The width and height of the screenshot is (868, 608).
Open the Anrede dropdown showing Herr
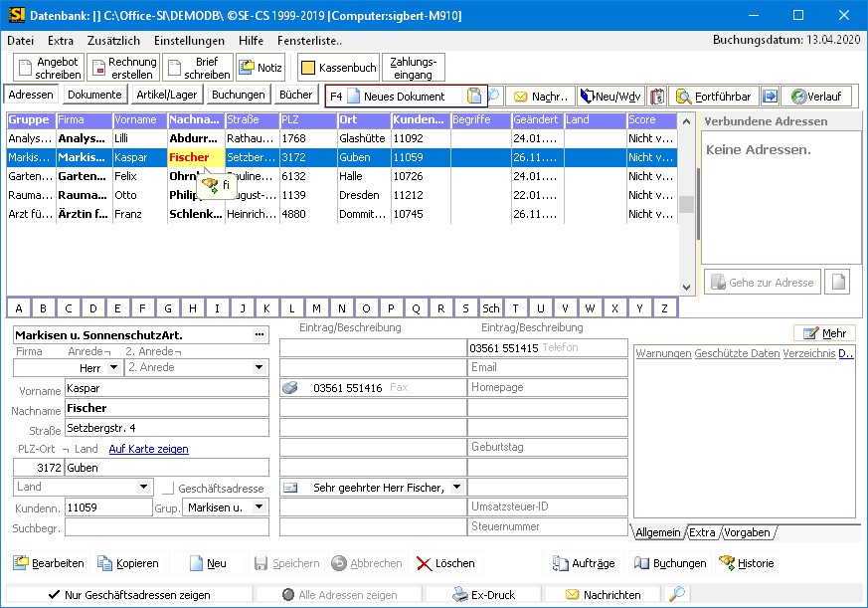(x=113, y=368)
